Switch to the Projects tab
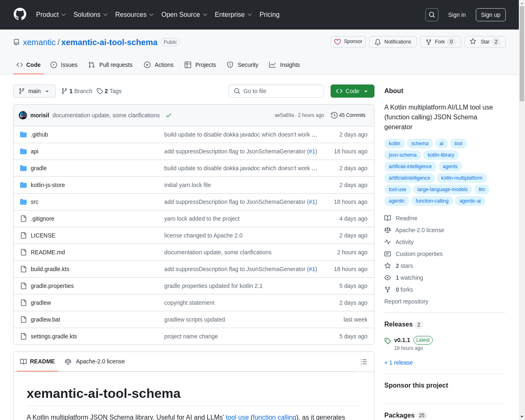525x420 pixels. (200, 65)
